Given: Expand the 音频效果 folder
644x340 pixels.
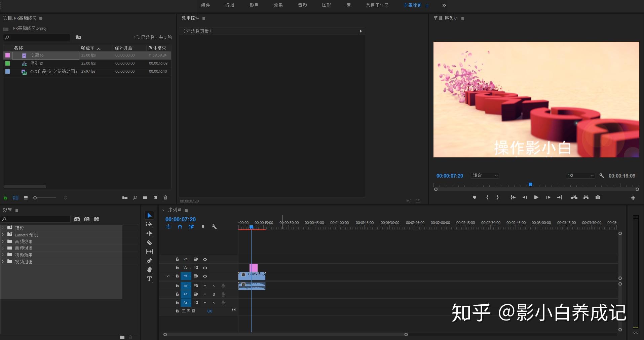Looking at the screenshot, I should pos(3,241).
